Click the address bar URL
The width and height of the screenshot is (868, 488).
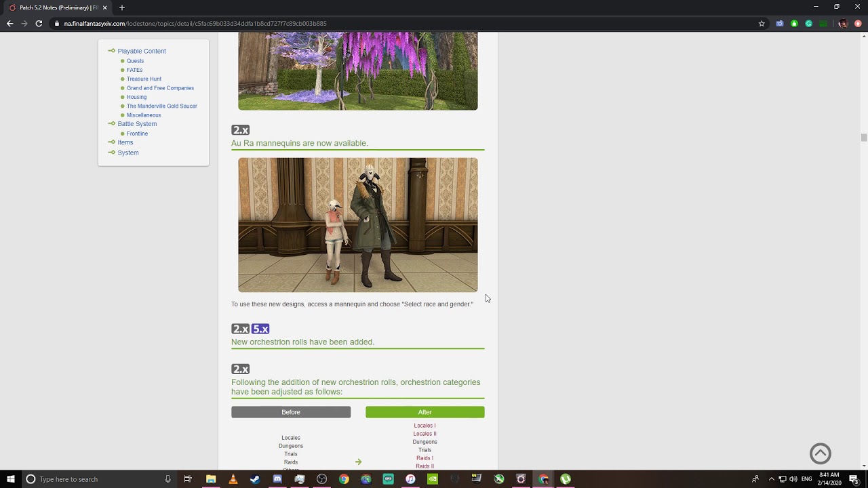[x=195, y=24]
